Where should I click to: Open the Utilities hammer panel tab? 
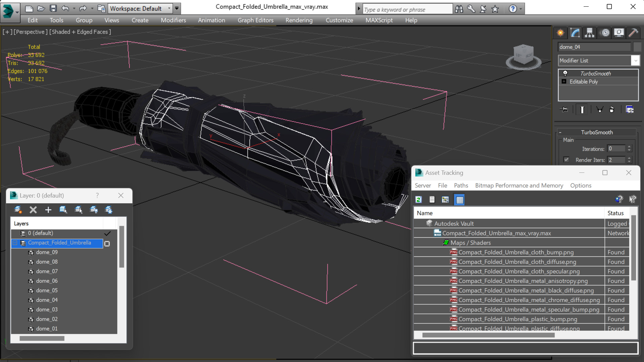click(x=633, y=33)
